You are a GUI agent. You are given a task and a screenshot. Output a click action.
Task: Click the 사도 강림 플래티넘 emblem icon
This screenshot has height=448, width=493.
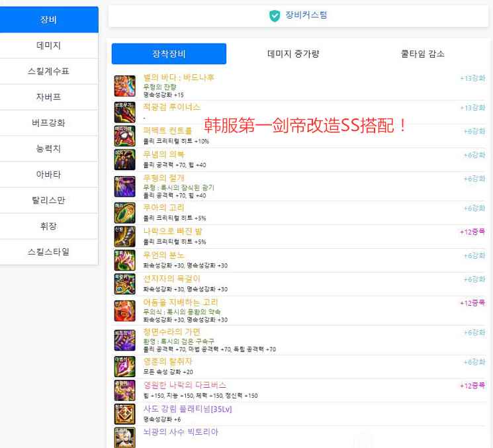(x=124, y=414)
